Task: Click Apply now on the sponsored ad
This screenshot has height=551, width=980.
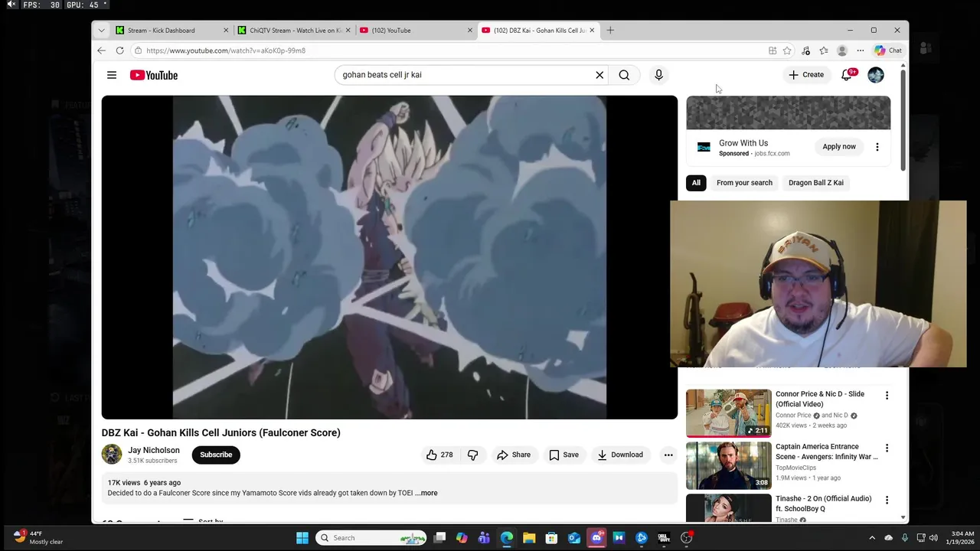Action: coord(839,147)
